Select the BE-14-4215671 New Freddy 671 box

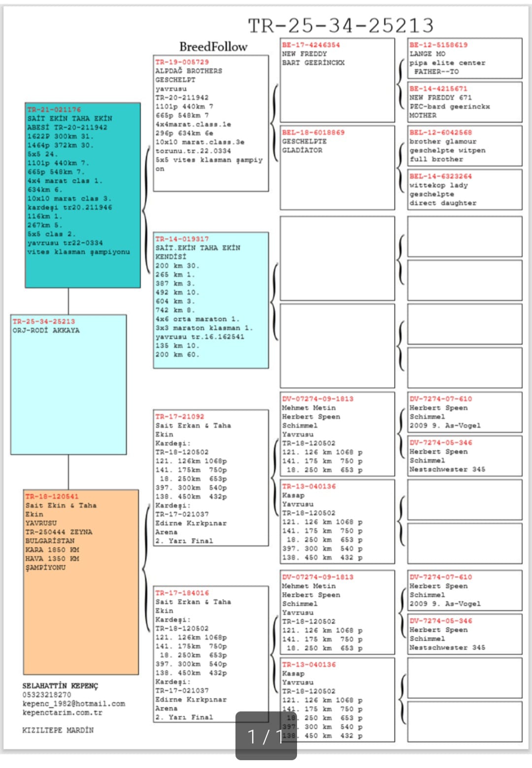(465, 102)
